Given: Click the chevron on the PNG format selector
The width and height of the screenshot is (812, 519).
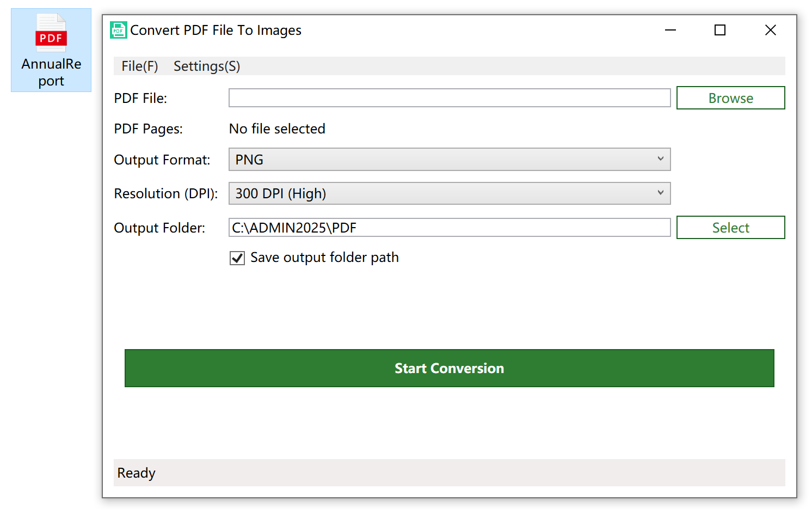Looking at the screenshot, I should (660, 159).
